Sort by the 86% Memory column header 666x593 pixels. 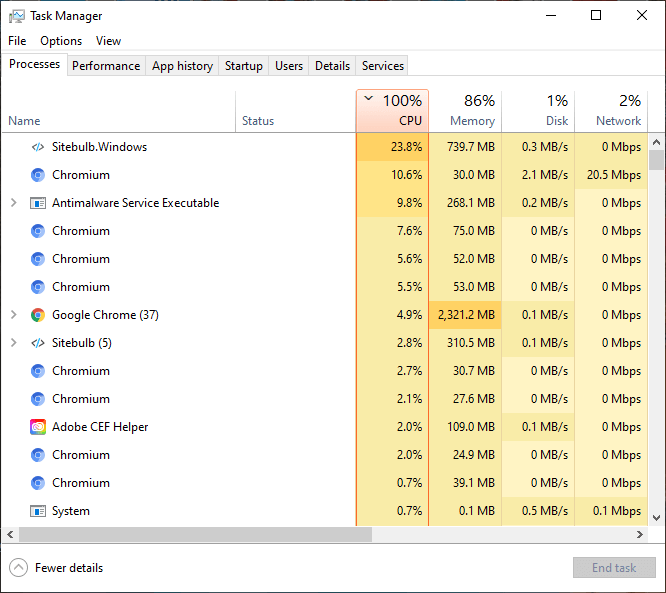click(465, 111)
